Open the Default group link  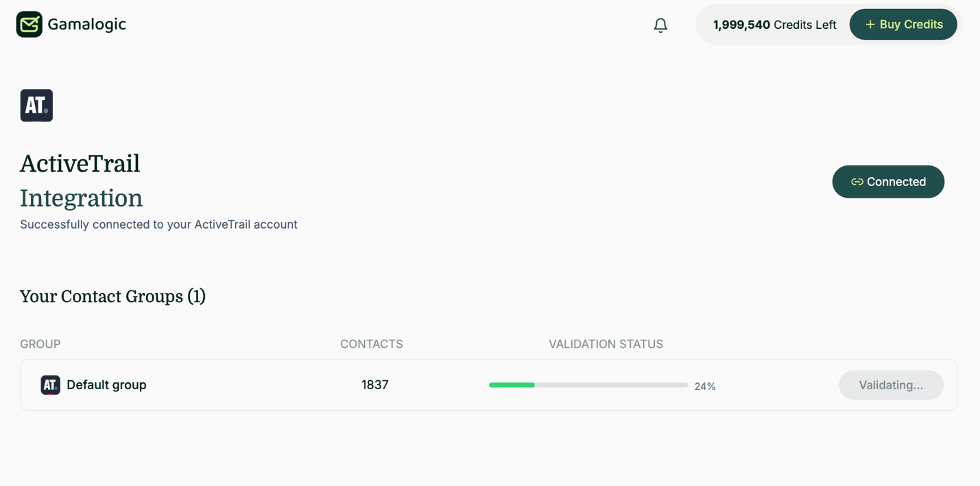pyautogui.click(x=106, y=385)
